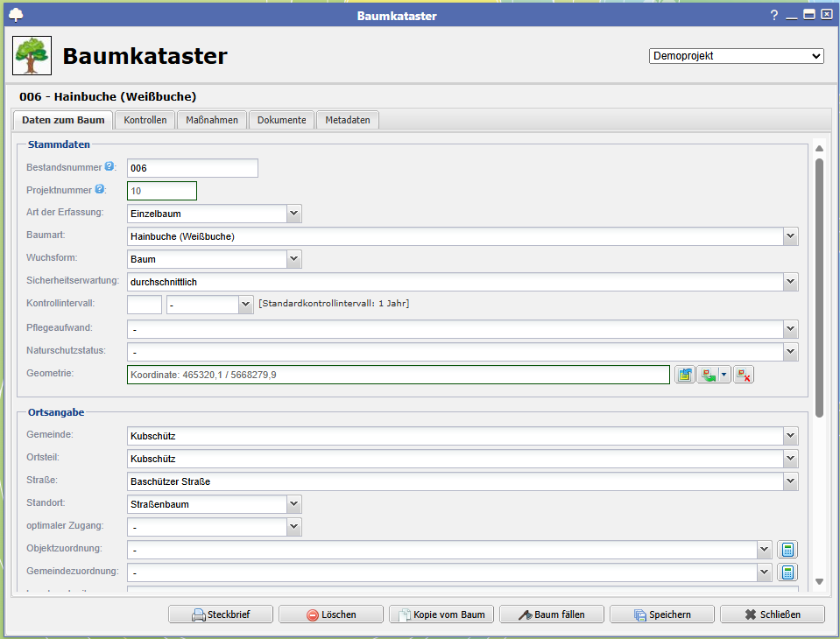
Task: Click the delete geometry icon with red X
Action: tap(744, 375)
